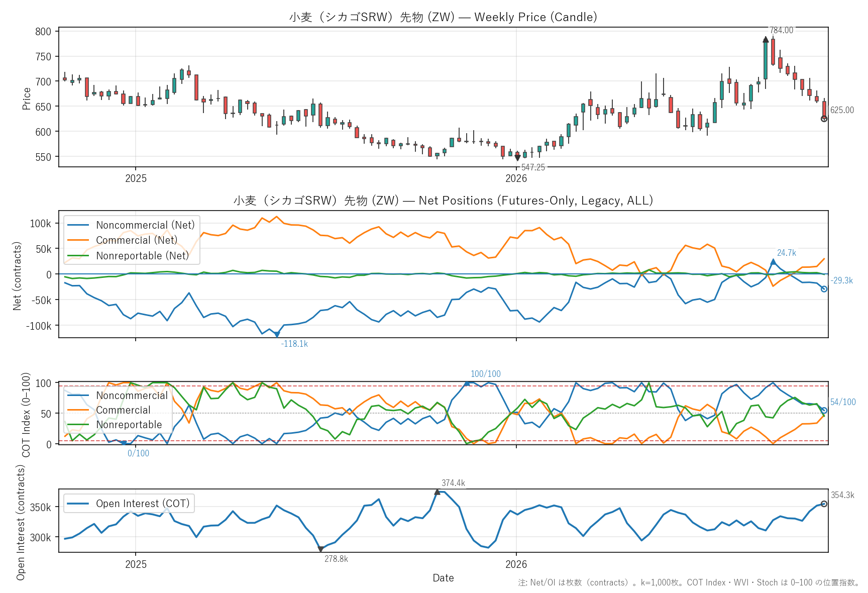Click the latest noncommercial net circle marker
Viewport: 868px width, 593px height.
824,289
